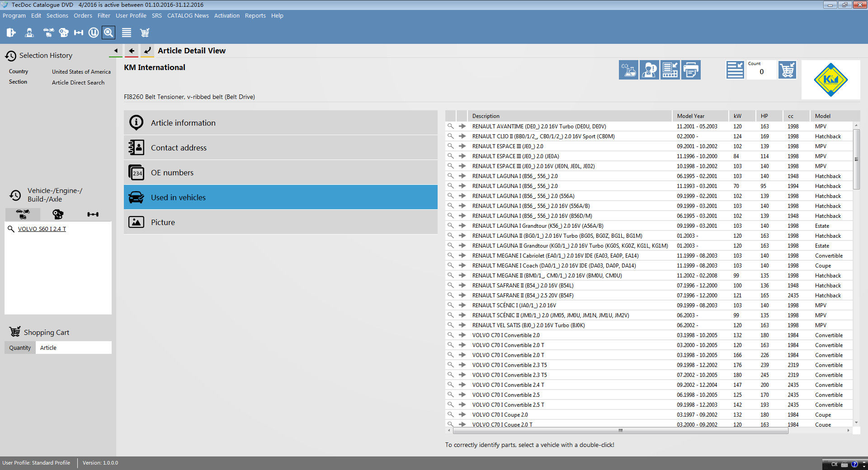Click the vehicle table vertical scrollbar thumb
The width and height of the screenshot is (868, 470).
pyautogui.click(x=856, y=159)
